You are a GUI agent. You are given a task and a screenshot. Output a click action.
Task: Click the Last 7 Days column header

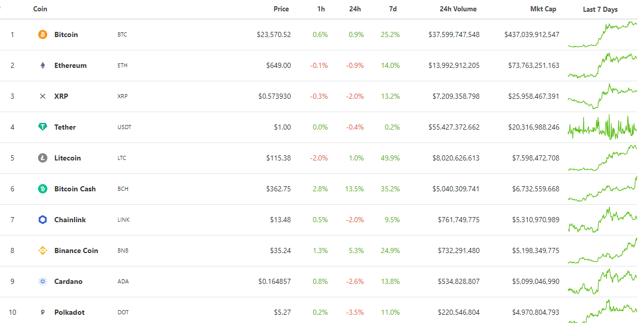[600, 9]
